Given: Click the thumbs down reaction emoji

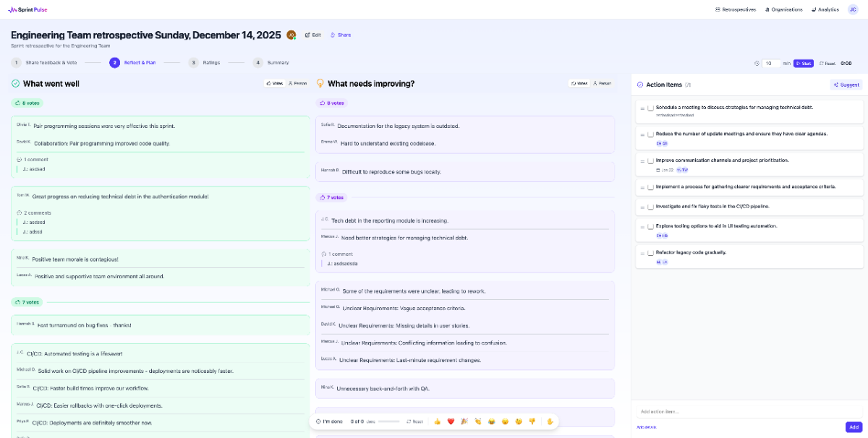Looking at the screenshot, I should (x=532, y=421).
